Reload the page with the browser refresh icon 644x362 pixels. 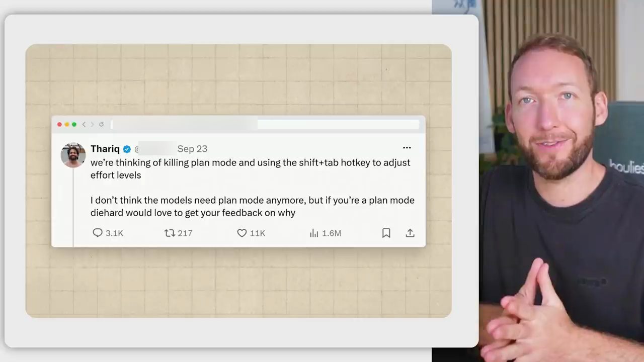[x=101, y=124]
